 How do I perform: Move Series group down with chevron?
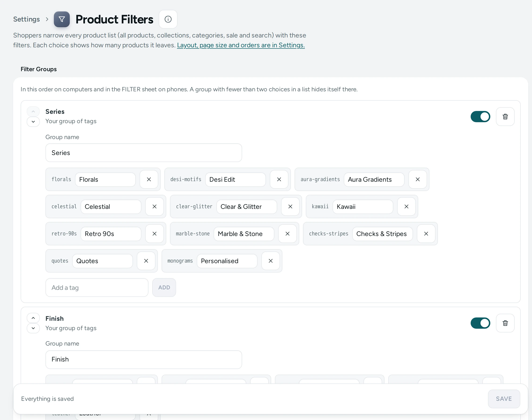(x=33, y=122)
